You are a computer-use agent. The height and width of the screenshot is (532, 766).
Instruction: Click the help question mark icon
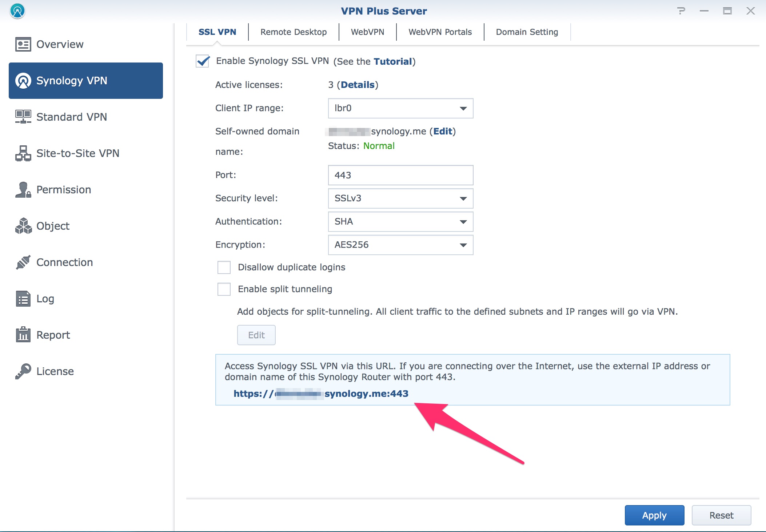click(x=681, y=11)
